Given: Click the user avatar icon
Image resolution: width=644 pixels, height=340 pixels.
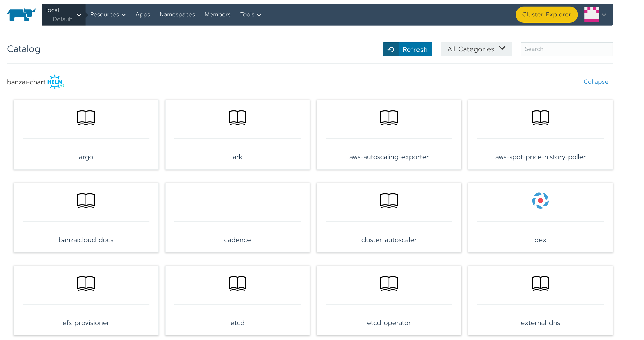Looking at the screenshot, I should [x=591, y=14].
